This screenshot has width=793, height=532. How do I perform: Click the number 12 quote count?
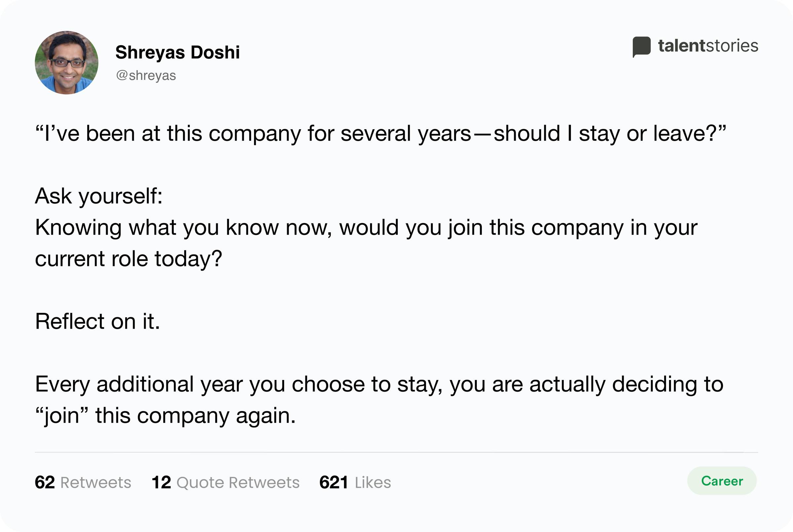pos(161,482)
